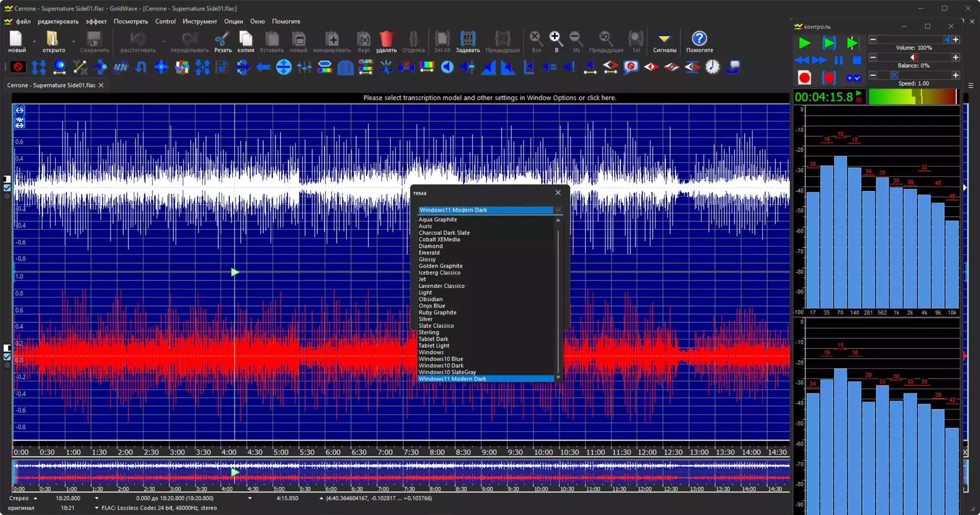Click the blue left-arrow reverse effect icon
980x515 pixels.
[x=263, y=67]
